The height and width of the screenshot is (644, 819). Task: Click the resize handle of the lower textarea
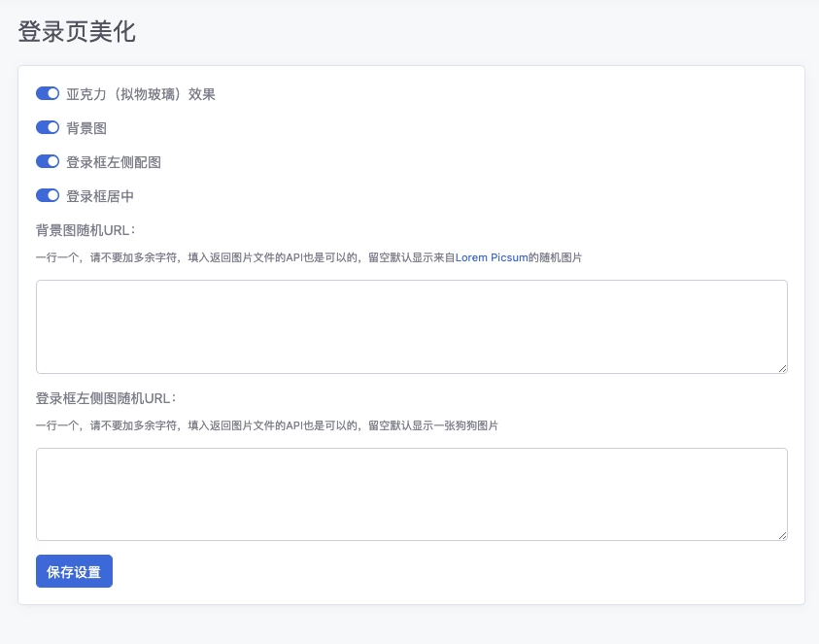tap(783, 534)
